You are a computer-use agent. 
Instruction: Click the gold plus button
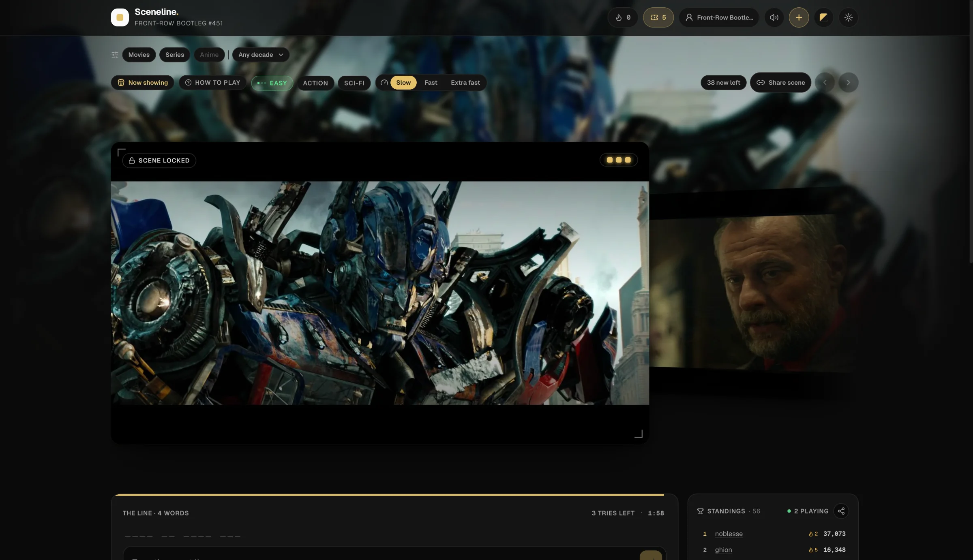click(x=799, y=17)
